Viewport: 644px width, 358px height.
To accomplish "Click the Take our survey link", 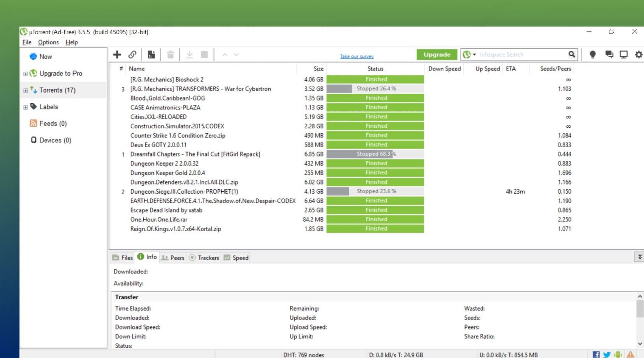I will (356, 56).
